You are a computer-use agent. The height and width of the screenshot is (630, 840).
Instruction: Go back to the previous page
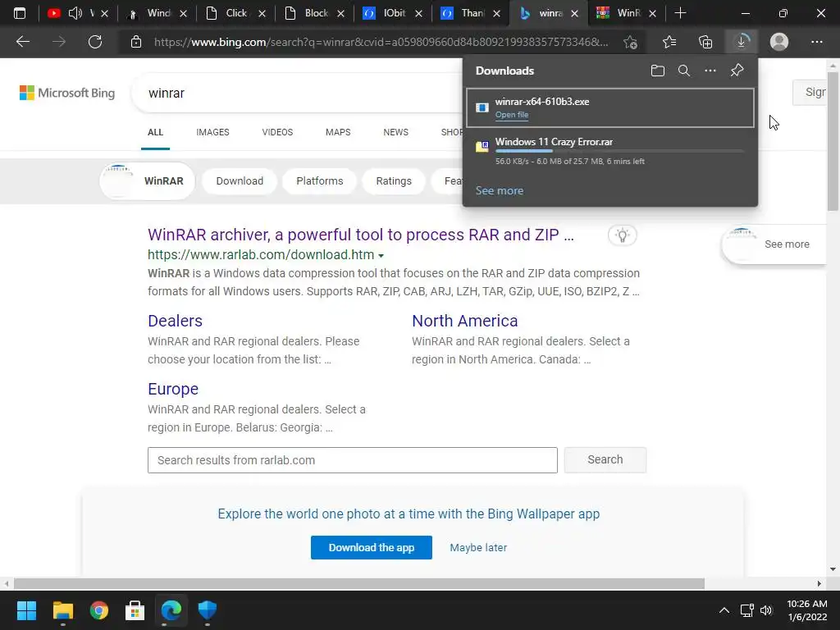[22, 42]
